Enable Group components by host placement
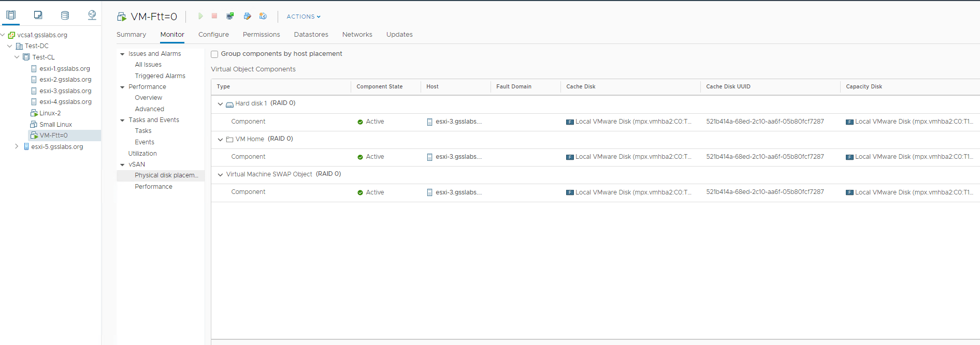 214,54
